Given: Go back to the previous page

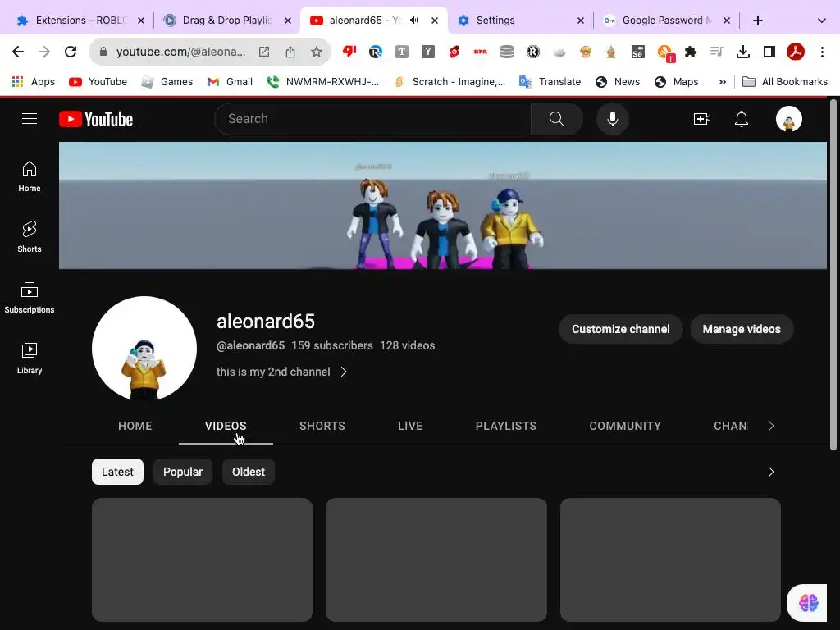Looking at the screenshot, I should (x=18, y=52).
